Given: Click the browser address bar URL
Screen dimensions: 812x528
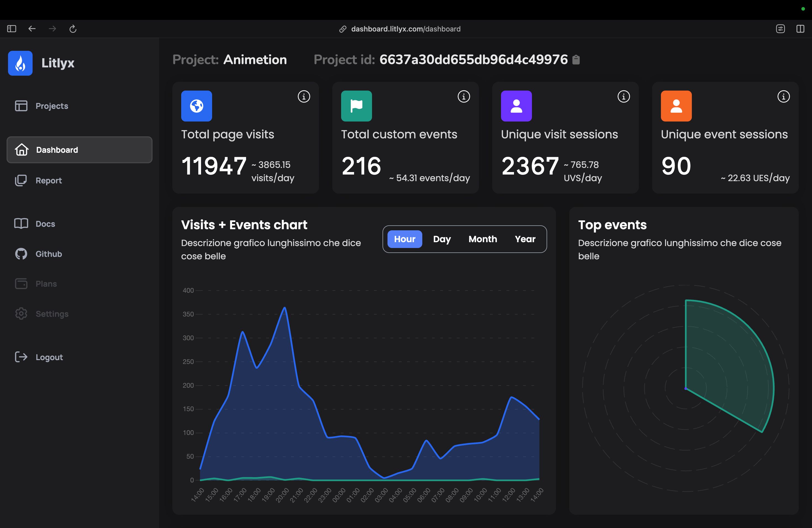Looking at the screenshot, I should [x=405, y=29].
